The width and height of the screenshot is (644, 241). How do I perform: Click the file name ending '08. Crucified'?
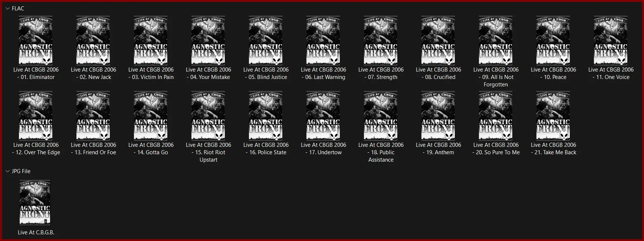point(438,73)
